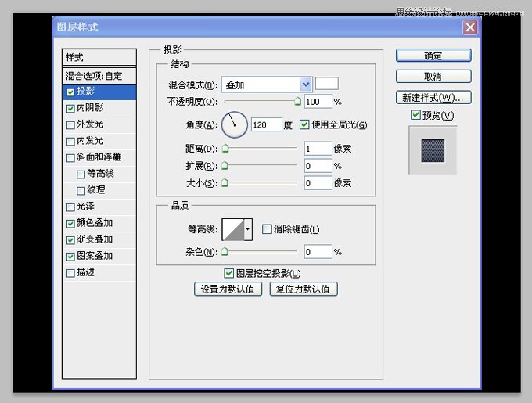Select the 斜面和浮雕 style row label
Viewport: 532px width, 403px height.
pos(99,157)
